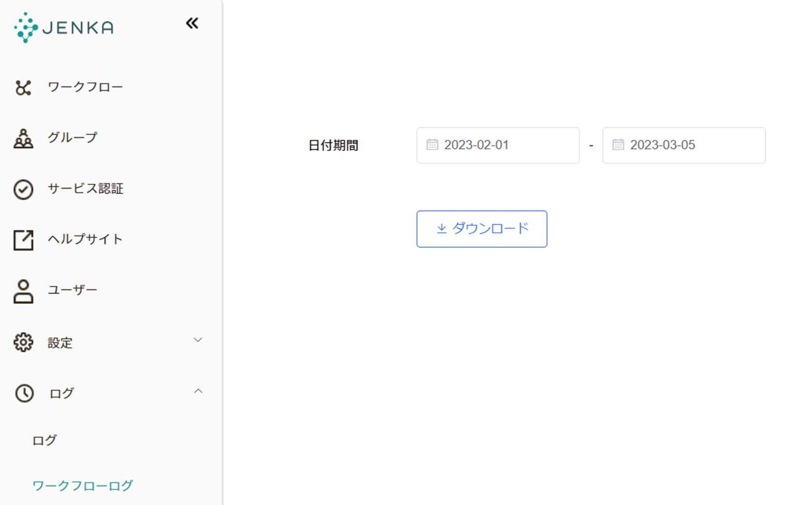Expand the 設定 submenu chevron
The image size is (812, 505).
pos(198,340)
